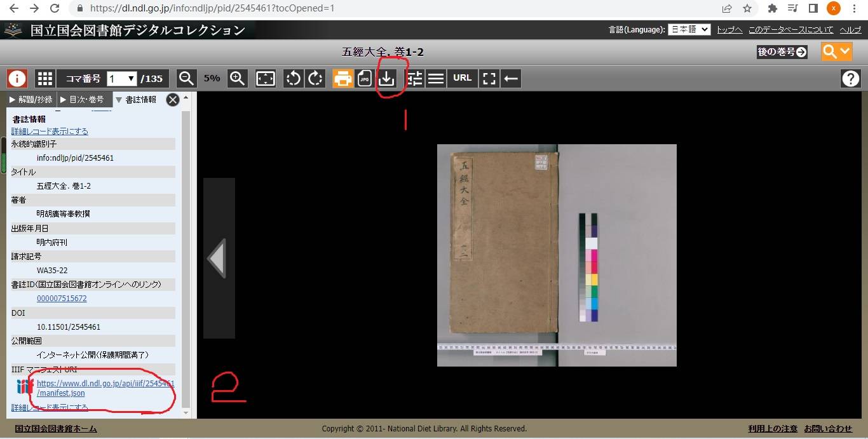Go to 後の巻号 next volume
The image size is (868, 439).
click(782, 52)
